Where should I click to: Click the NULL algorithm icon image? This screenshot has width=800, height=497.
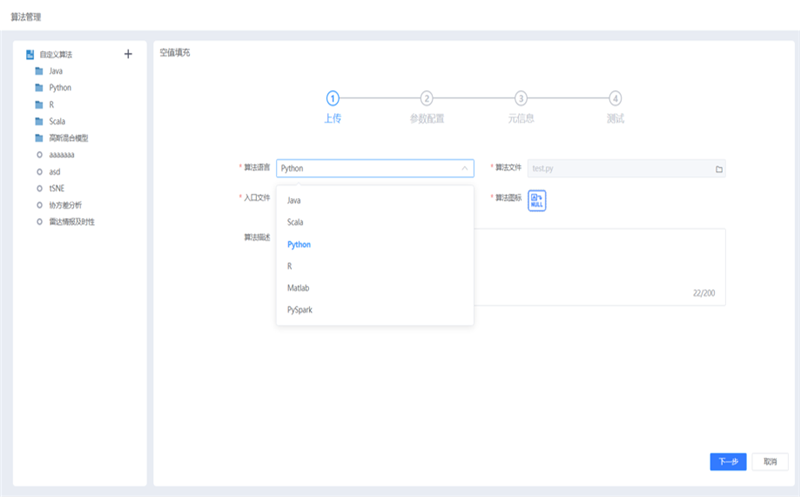537,200
